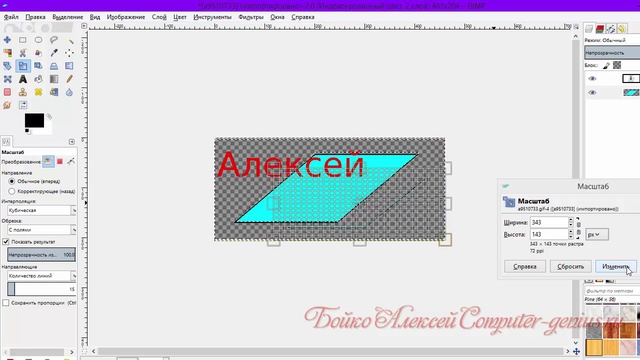
Task: Switch to the Channels tab
Action: pos(600,29)
